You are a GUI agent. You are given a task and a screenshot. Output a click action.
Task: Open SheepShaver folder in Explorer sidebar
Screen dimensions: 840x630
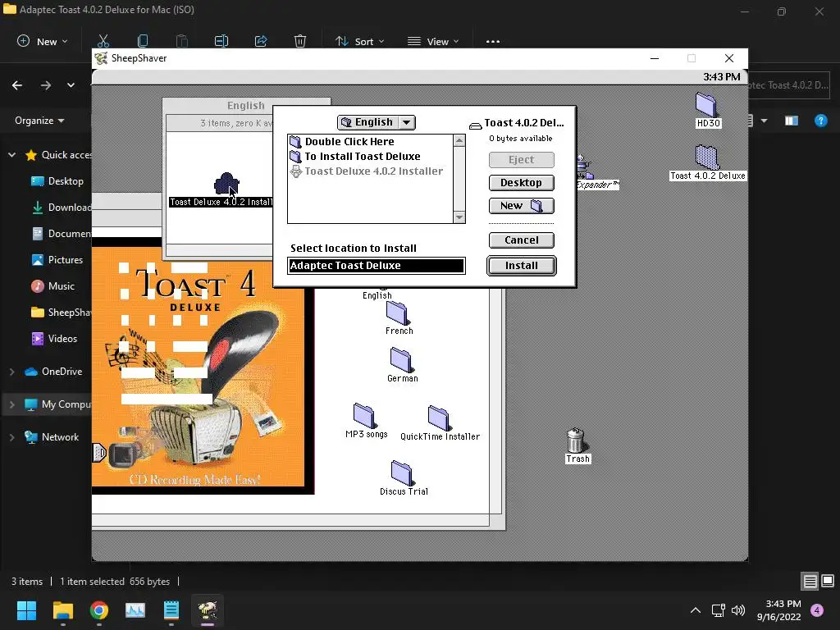61,313
